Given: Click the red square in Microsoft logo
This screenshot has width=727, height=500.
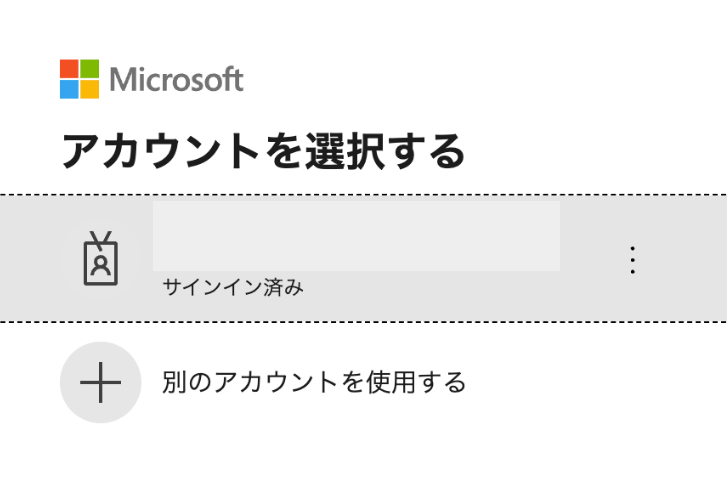Looking at the screenshot, I should click(x=69, y=69).
